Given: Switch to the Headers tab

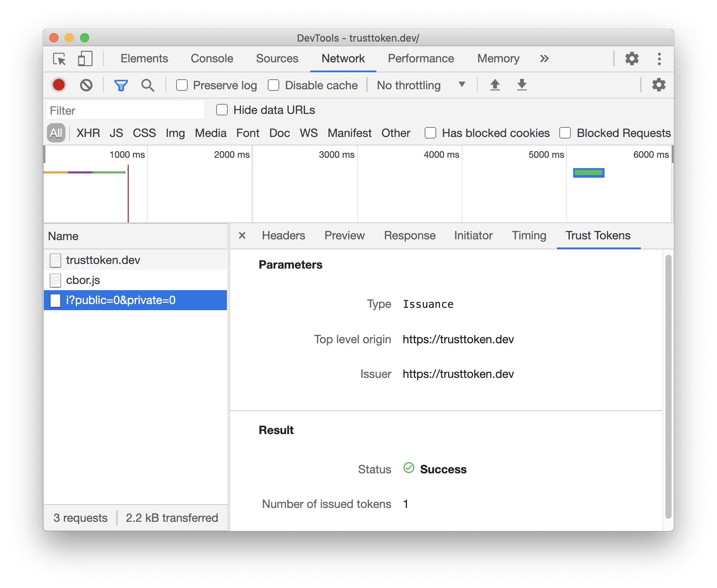Looking at the screenshot, I should [283, 236].
